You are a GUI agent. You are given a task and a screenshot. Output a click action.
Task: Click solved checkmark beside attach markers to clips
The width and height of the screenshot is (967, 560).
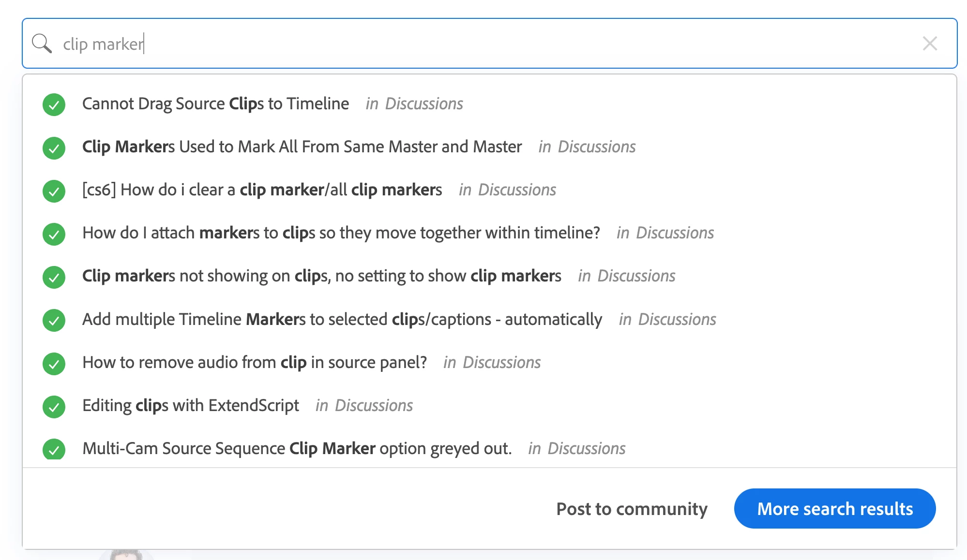(54, 234)
